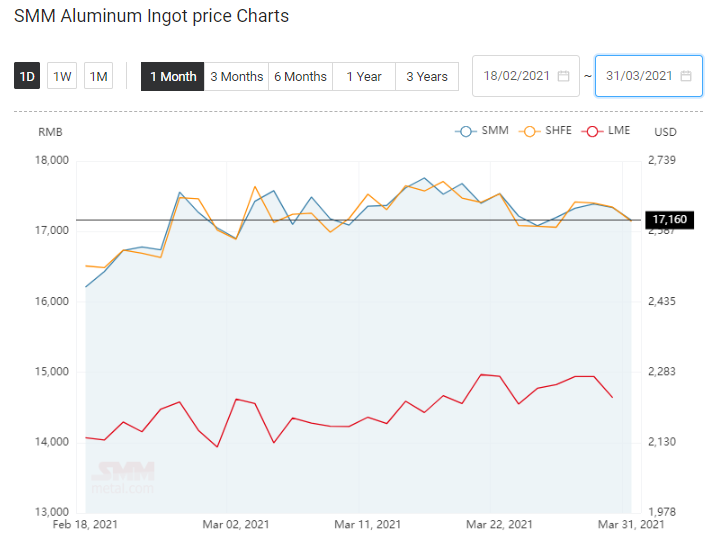Image resolution: width=714 pixels, height=542 pixels.
Task: Click the 17,160 price label
Action: [x=669, y=220]
